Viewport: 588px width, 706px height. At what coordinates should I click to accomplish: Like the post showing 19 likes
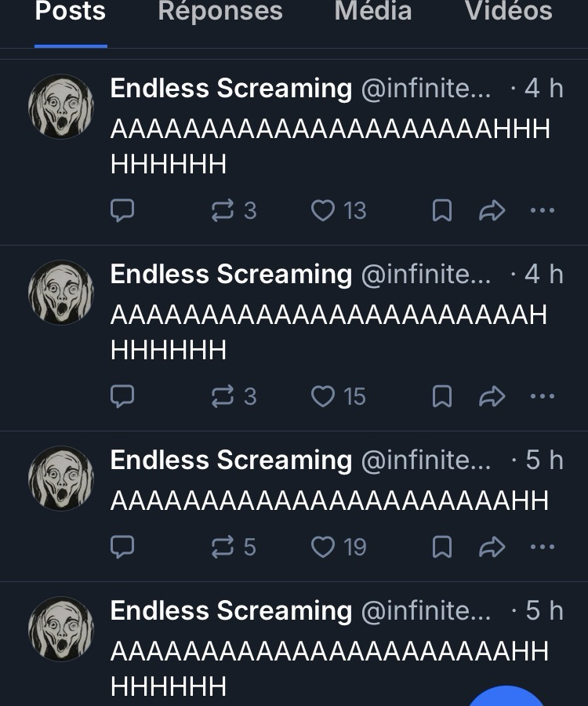[323, 547]
